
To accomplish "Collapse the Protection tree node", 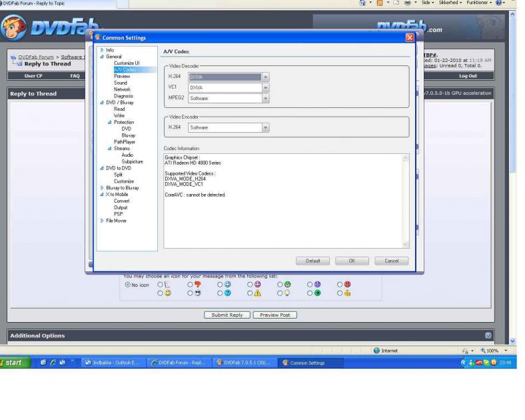I will 109,122.
